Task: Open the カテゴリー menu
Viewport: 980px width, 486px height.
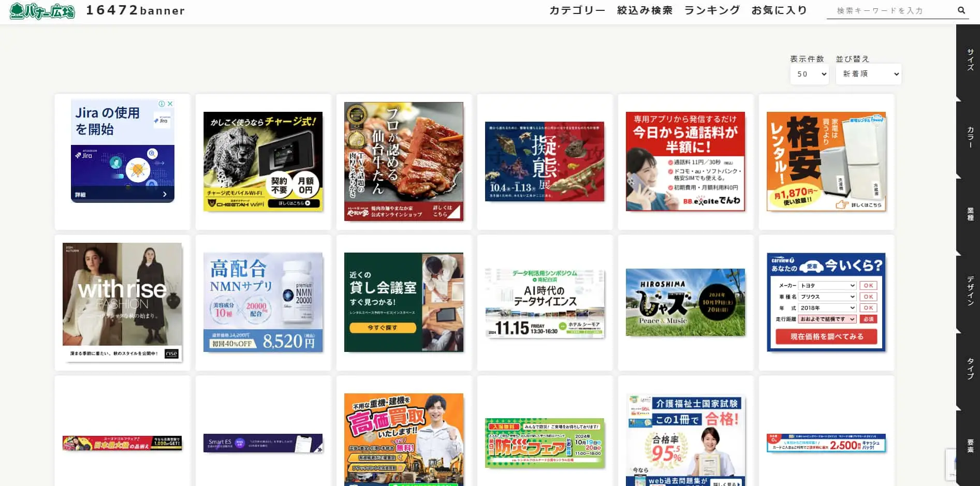Action: pyautogui.click(x=577, y=10)
